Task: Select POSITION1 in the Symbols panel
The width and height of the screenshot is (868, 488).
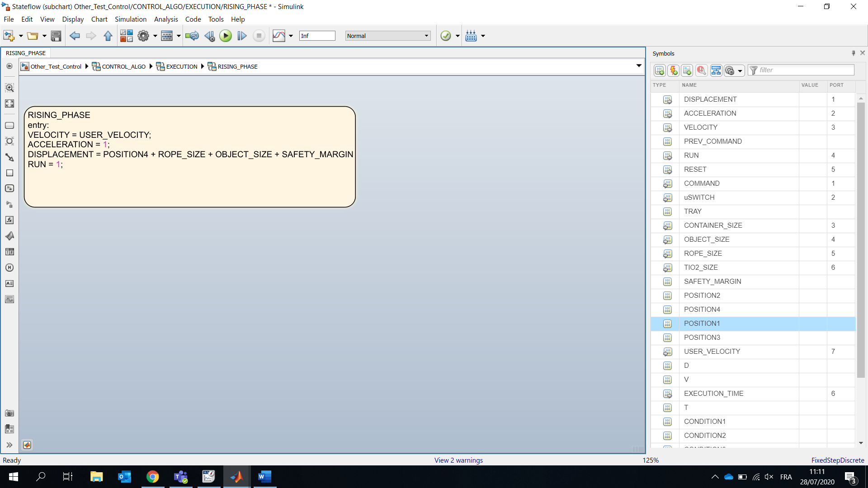Action: tap(702, 323)
